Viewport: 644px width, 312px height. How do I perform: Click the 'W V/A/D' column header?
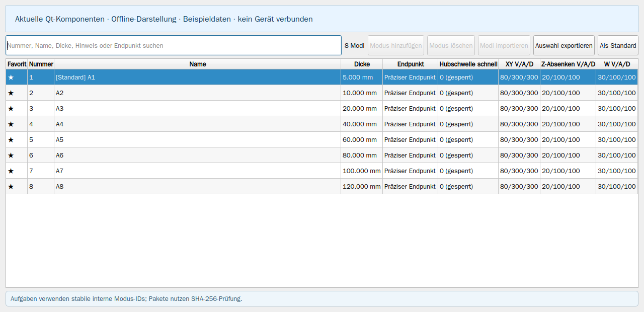click(x=617, y=64)
